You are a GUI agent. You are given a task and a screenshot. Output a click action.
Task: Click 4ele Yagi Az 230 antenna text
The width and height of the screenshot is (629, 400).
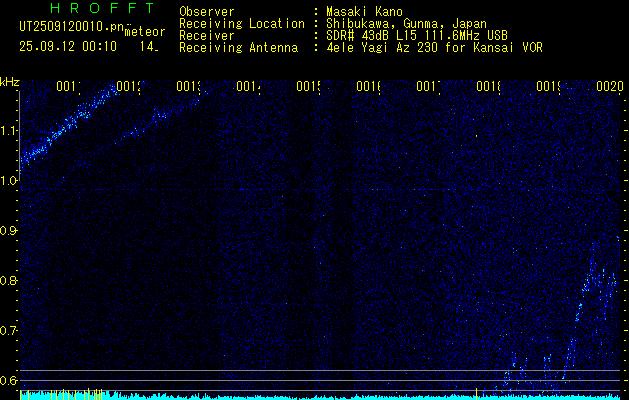(434, 48)
